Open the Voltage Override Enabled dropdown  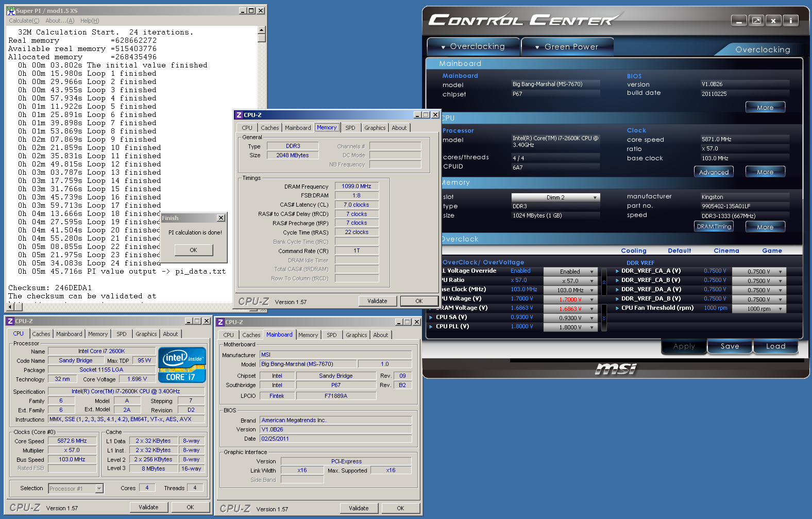pyautogui.click(x=571, y=272)
